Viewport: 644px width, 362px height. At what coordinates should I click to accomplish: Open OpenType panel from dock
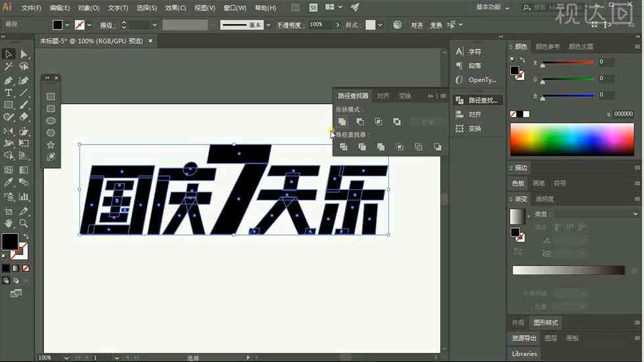click(x=476, y=79)
